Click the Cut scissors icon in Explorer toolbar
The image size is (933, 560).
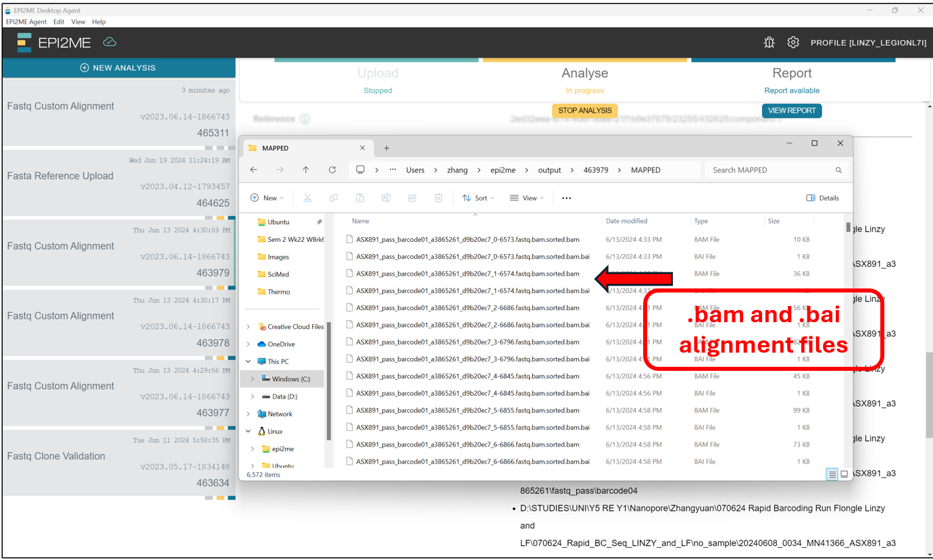point(307,198)
